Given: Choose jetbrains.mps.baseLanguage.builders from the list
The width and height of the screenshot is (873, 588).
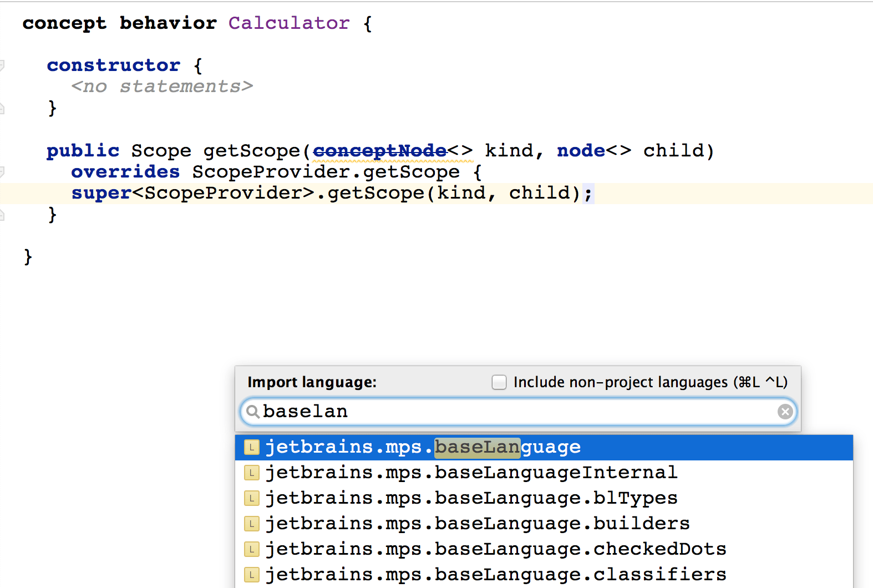Looking at the screenshot, I should (477, 524).
